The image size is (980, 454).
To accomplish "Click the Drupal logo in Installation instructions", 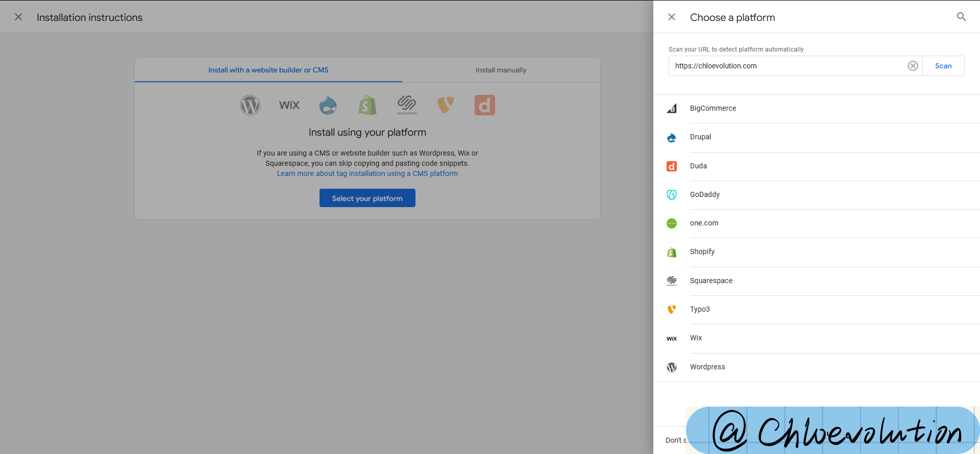I will (x=328, y=105).
